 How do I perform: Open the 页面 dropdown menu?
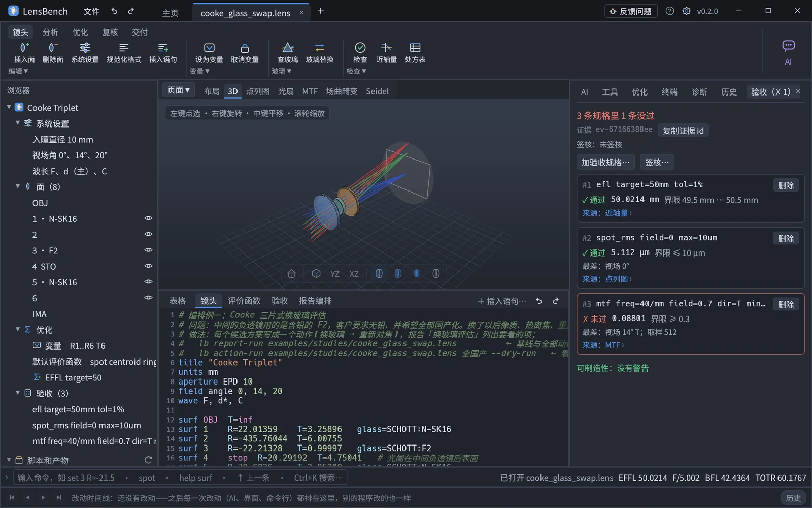(x=179, y=90)
